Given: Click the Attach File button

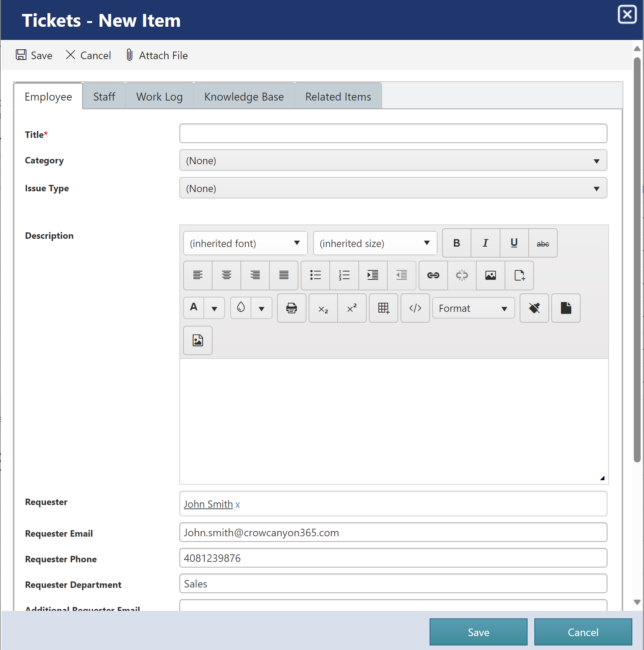Looking at the screenshot, I should [157, 55].
